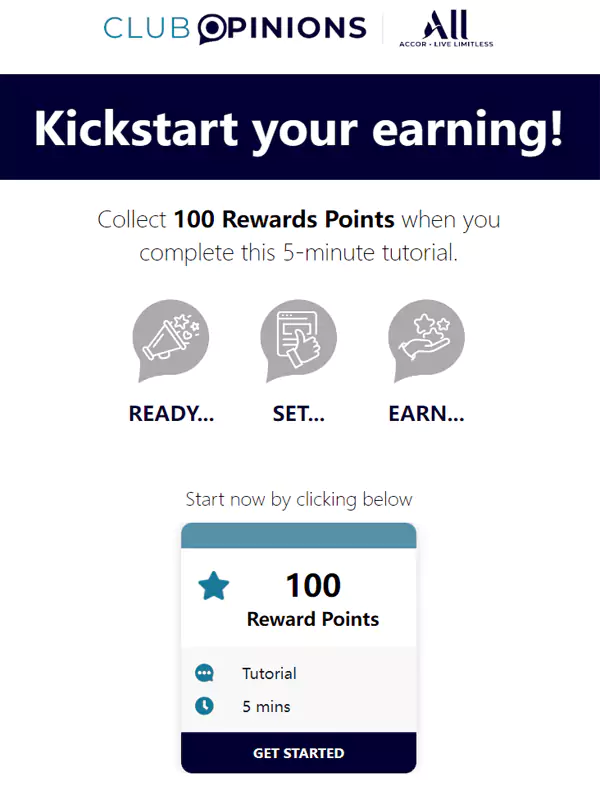Click the blue star icon
Viewport: 600px width, 800px height.
[x=213, y=586]
